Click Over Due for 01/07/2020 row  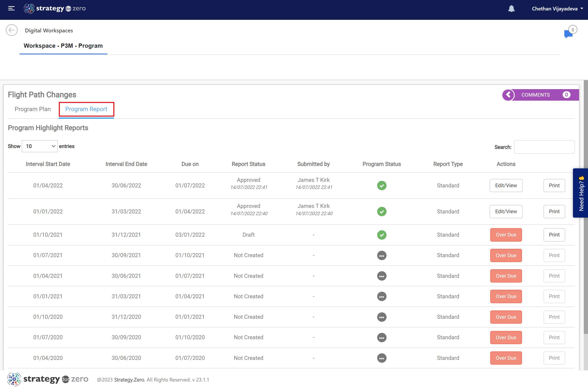point(506,337)
